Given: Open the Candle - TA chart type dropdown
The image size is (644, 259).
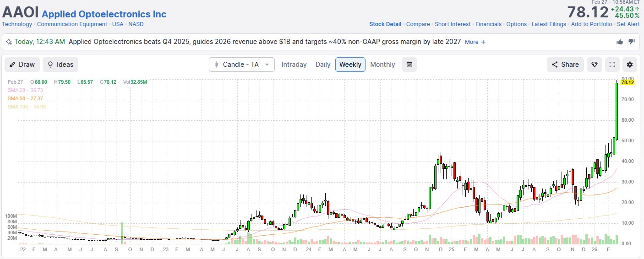Looking at the screenshot, I should click(242, 65).
